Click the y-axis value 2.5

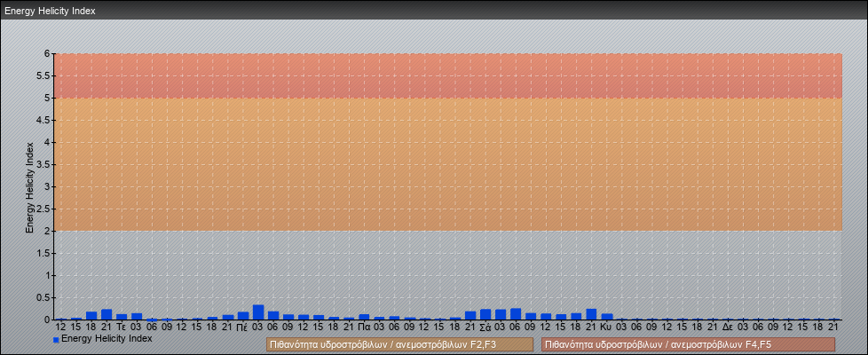pos(44,209)
